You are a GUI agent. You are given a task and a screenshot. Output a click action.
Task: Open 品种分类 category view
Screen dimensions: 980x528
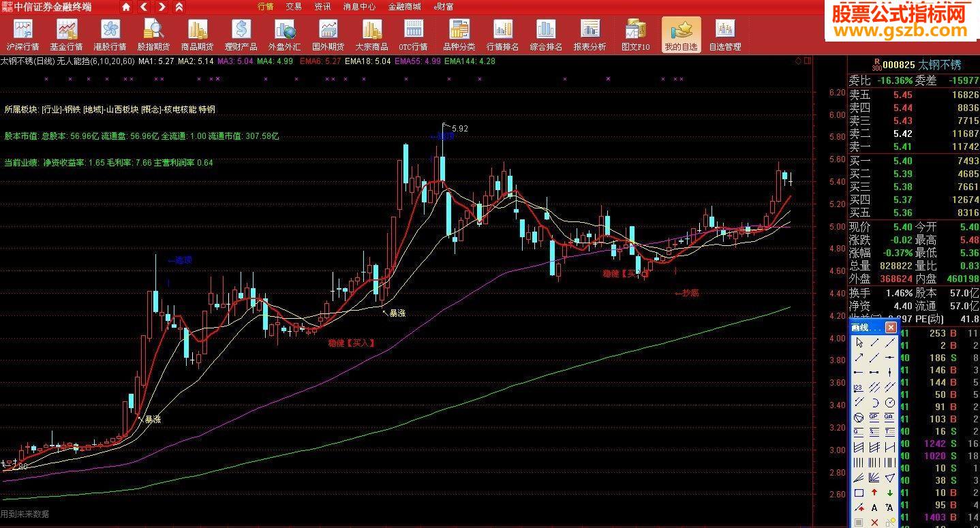pos(459,35)
